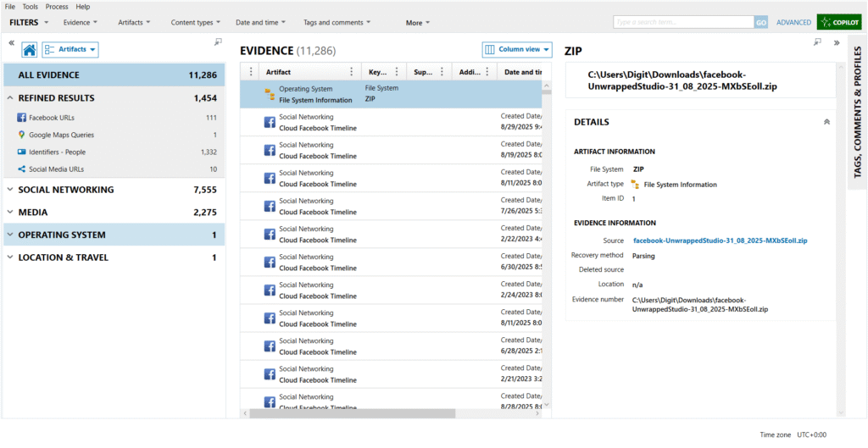
Task: Open the Column view dropdown
Action: click(x=517, y=50)
